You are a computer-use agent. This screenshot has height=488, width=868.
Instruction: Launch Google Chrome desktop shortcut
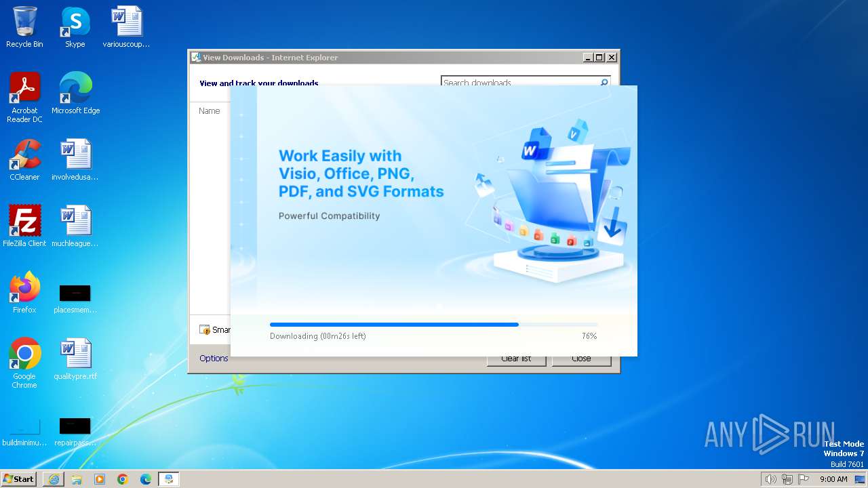[x=24, y=363]
